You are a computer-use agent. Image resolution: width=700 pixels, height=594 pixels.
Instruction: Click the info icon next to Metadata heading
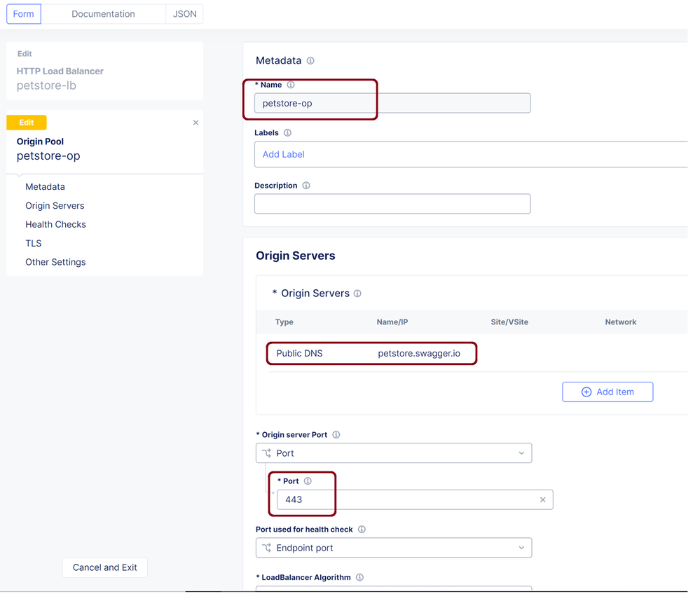pos(310,61)
